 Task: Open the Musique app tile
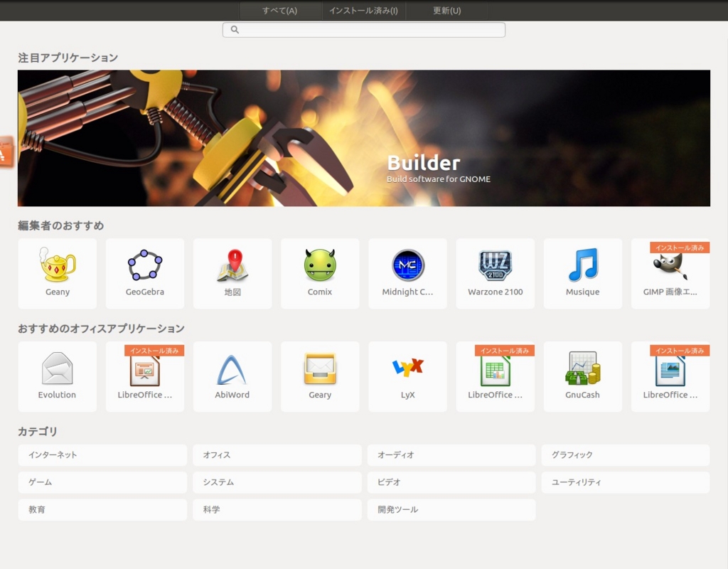(583, 274)
